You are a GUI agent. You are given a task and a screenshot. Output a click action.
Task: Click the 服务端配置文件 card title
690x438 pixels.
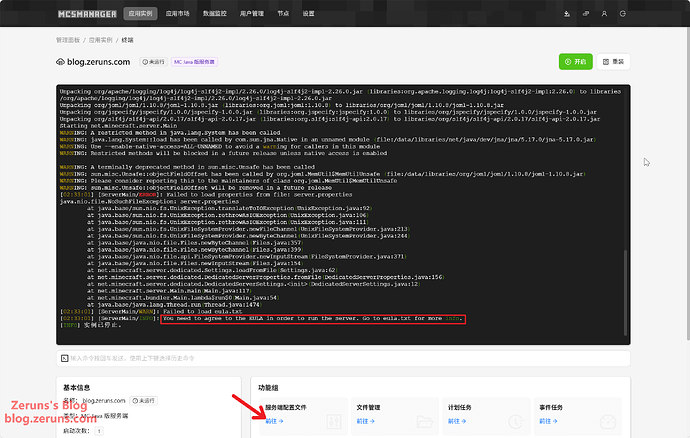coord(286,408)
